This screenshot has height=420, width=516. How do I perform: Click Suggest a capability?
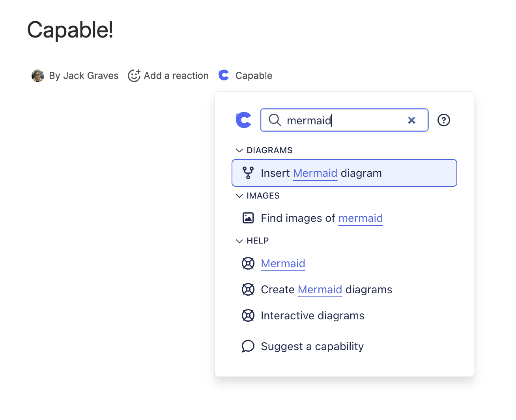pos(312,346)
